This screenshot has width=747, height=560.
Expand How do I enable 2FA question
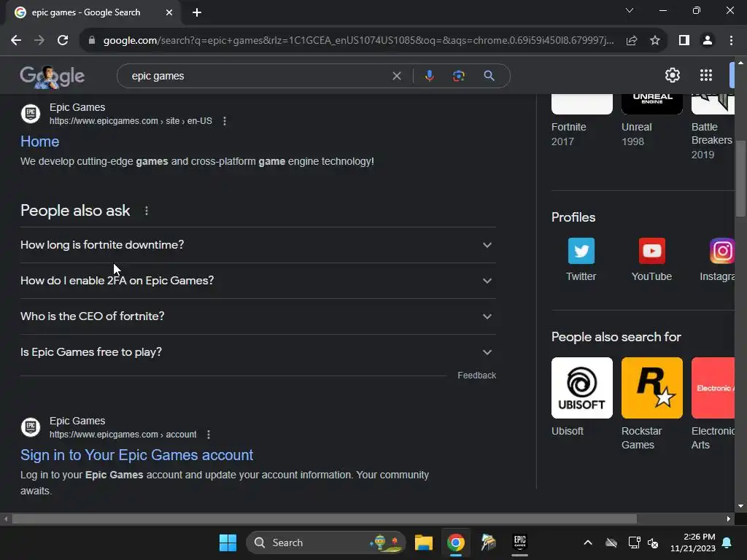(x=258, y=281)
